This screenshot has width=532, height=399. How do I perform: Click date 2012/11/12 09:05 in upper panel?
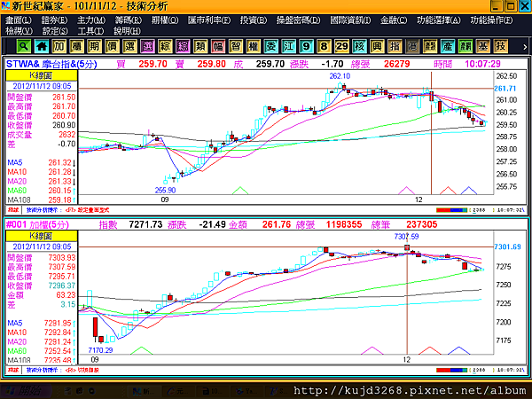click(42, 86)
